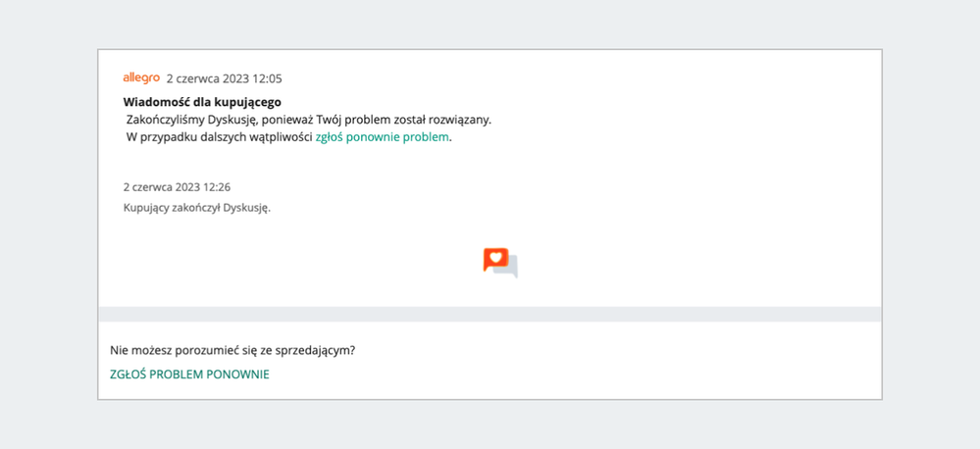Screen dimensions: 980x449
Task: Click the '2 czerwca 2023 12:26' timestamp
Action: 177,186
